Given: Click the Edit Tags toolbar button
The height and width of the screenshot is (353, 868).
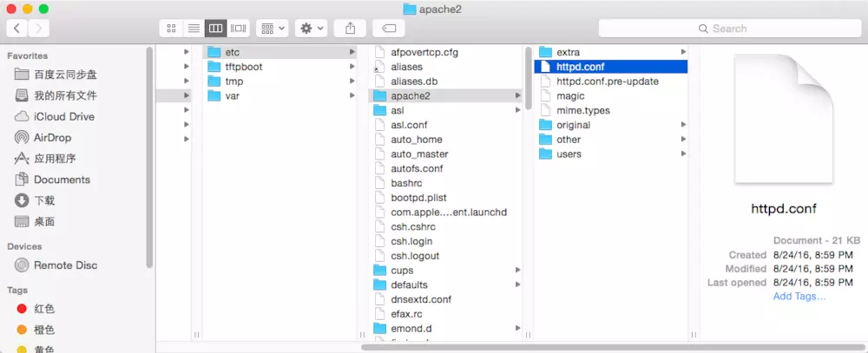Looking at the screenshot, I should [389, 29].
